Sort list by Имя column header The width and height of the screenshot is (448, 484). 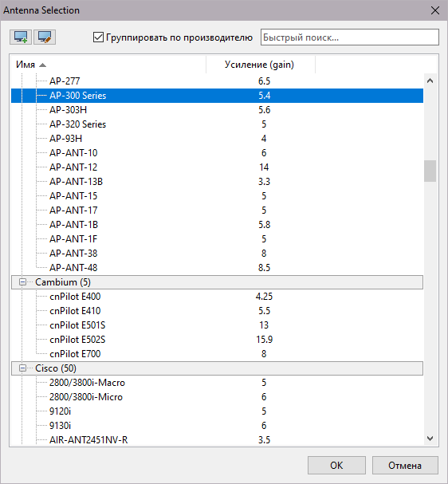pyautogui.click(x=108, y=65)
